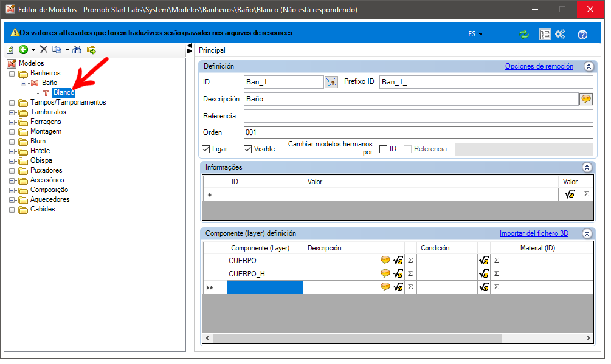
Task: Collapse the Baño model node
Action: [x=24, y=83]
